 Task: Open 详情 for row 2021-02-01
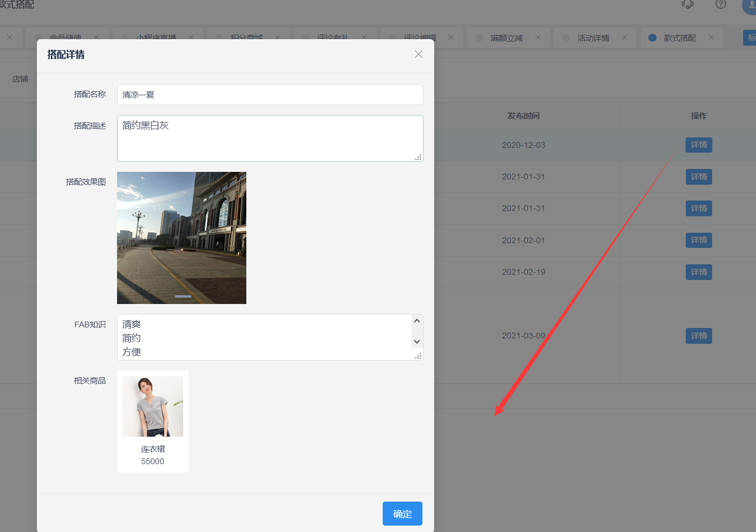coord(699,240)
